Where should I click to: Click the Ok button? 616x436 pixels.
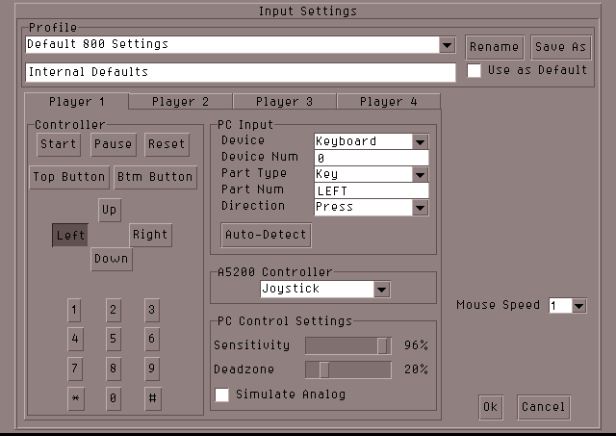[x=491, y=407]
